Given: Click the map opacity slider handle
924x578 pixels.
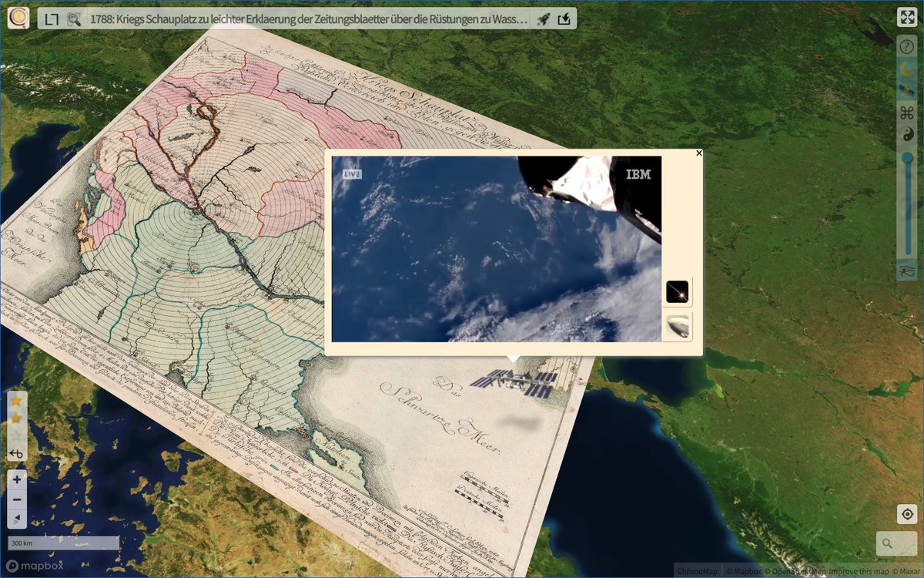Looking at the screenshot, I should coord(908,158).
